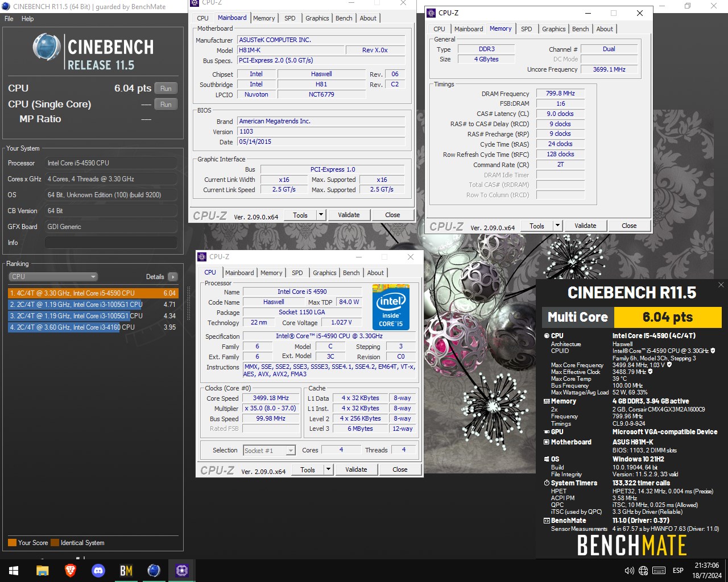Launch Brave browser from taskbar
Screen dimensions: 728x582
[70, 571]
